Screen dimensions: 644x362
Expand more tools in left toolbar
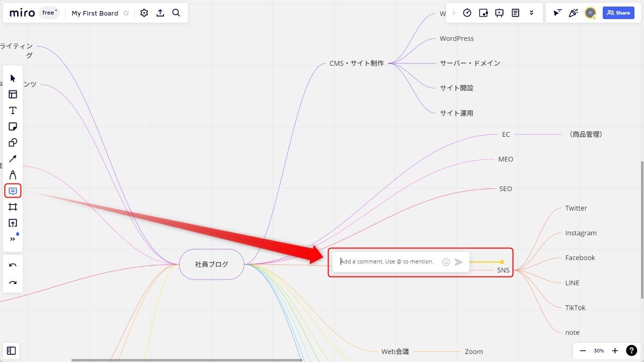coord(13,239)
